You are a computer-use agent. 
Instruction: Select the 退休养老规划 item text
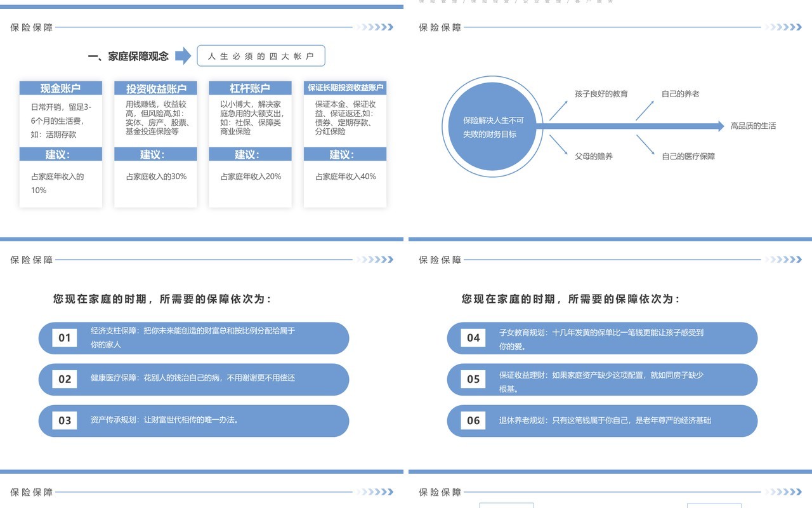[605, 420]
